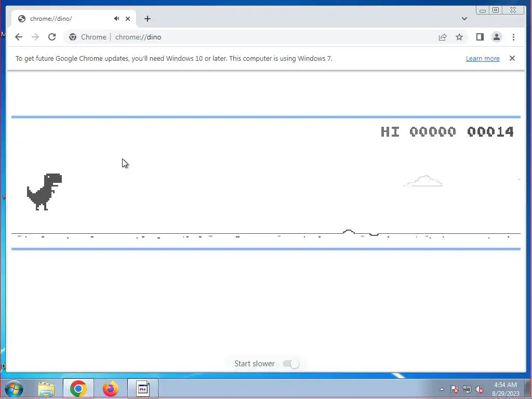Open the Learn more link
The image size is (532, 399).
[483, 58]
